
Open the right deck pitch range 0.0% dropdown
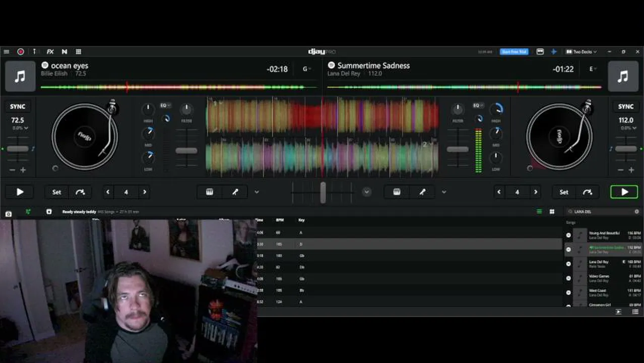(628, 128)
